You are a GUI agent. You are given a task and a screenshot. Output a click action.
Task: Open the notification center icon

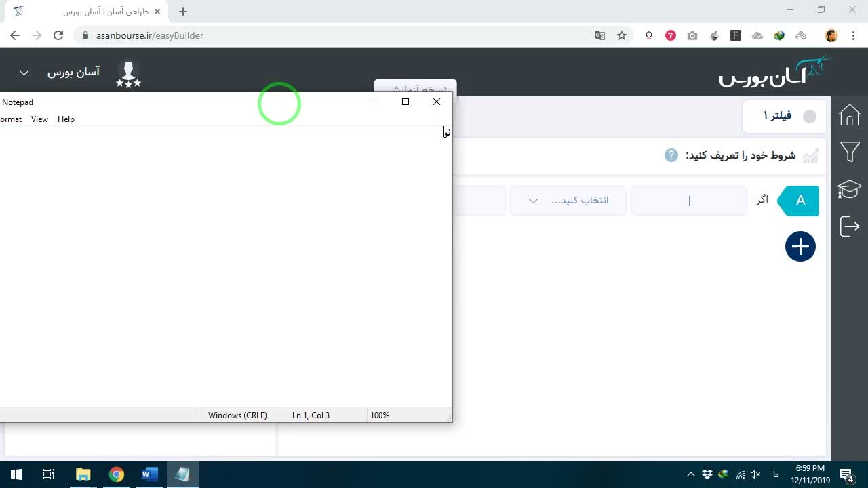[x=847, y=474]
